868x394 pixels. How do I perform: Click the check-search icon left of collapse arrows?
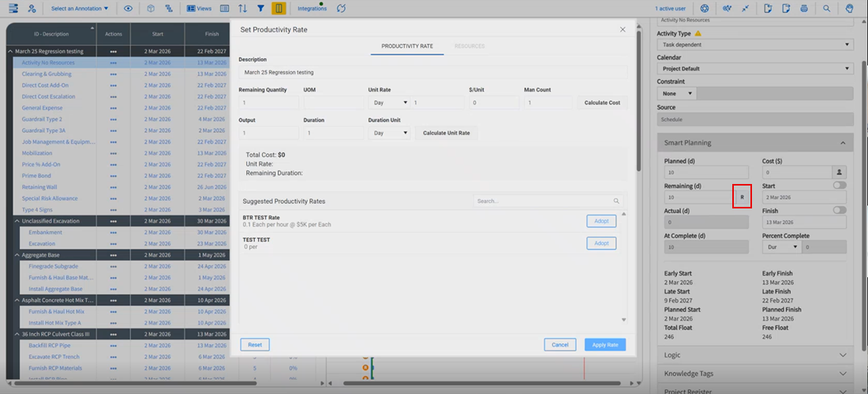[x=728, y=9]
